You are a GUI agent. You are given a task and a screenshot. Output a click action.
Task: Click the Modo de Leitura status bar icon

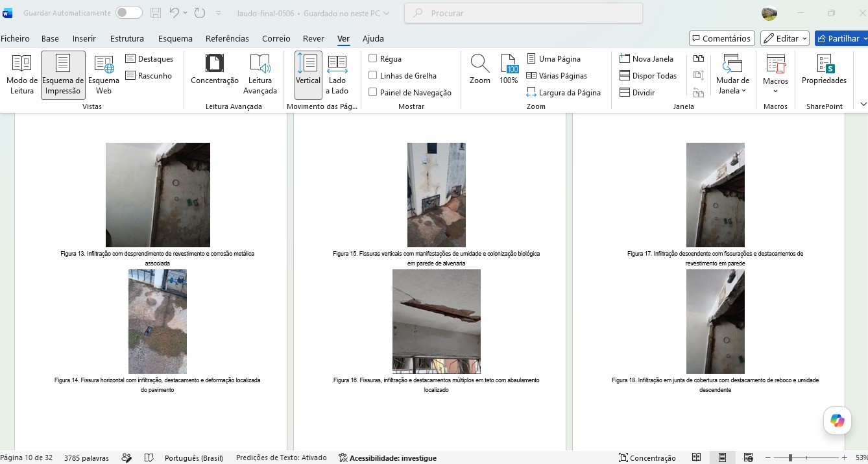point(696,458)
